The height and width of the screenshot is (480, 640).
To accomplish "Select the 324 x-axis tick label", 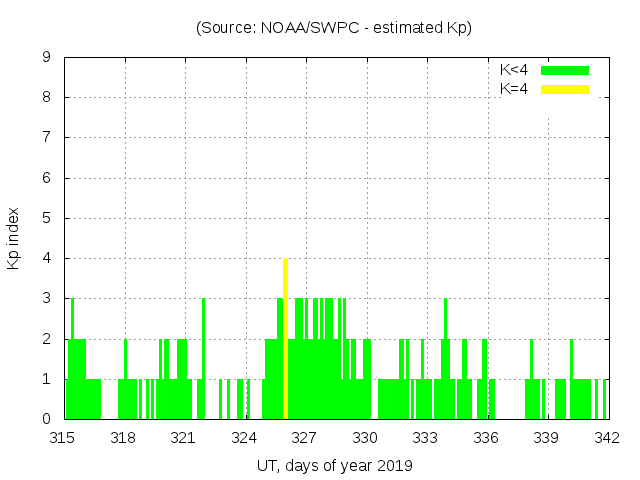I will [x=244, y=437].
